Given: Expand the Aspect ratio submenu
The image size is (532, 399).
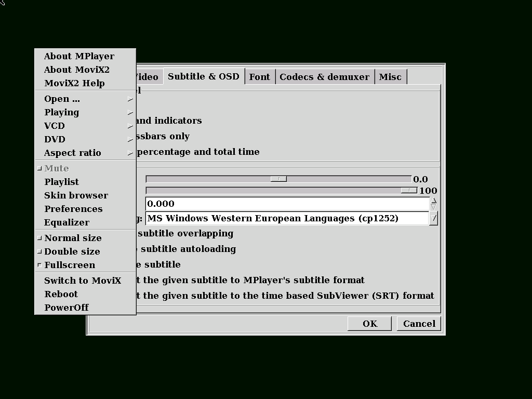Looking at the screenshot, I should point(85,153).
